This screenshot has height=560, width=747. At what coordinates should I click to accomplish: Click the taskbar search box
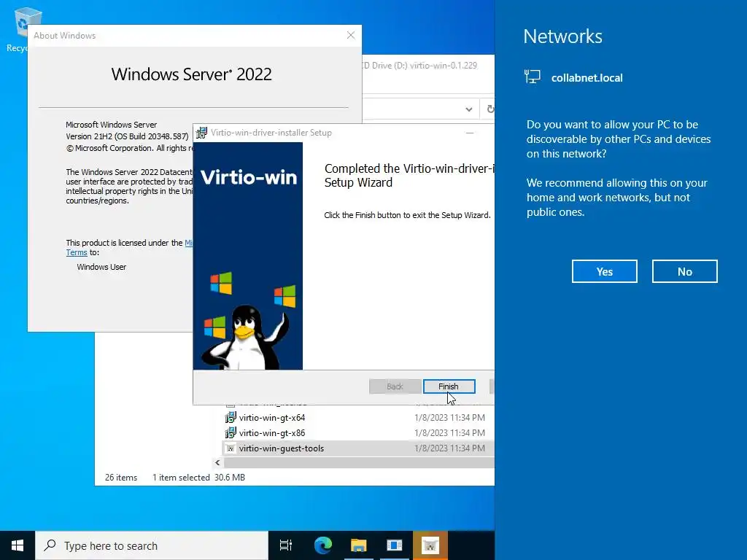pyautogui.click(x=152, y=545)
